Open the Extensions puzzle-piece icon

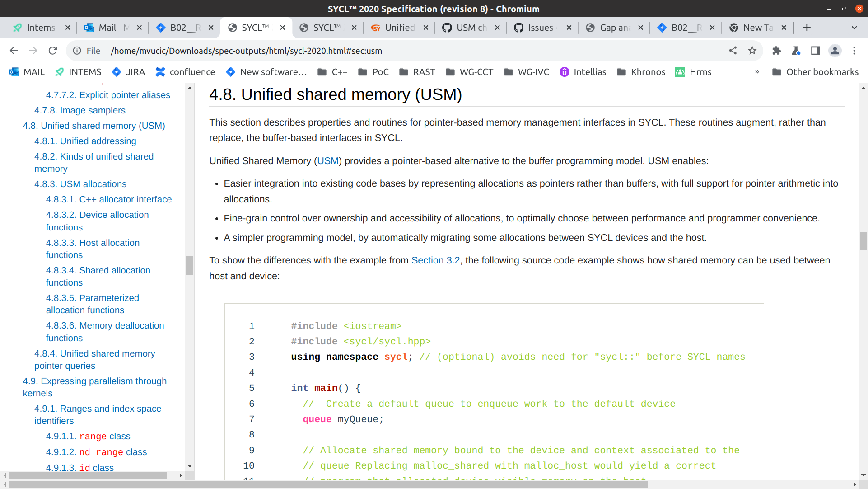coord(776,51)
